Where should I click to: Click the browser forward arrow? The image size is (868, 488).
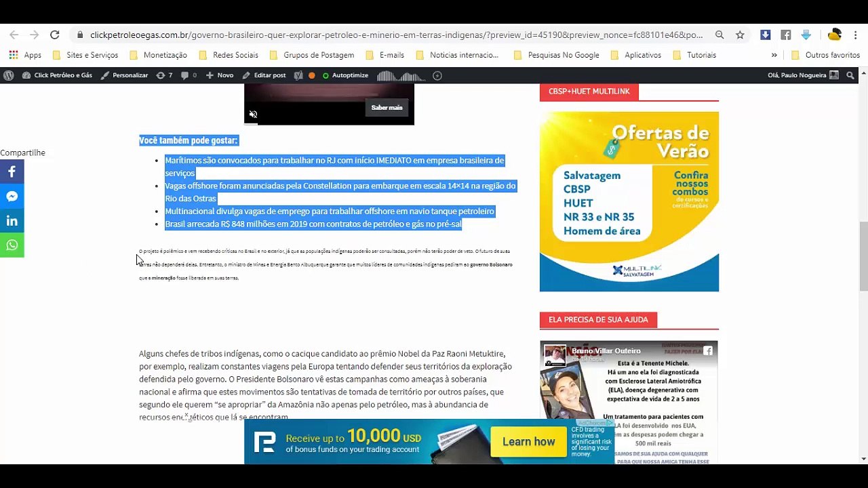pyautogui.click(x=34, y=35)
